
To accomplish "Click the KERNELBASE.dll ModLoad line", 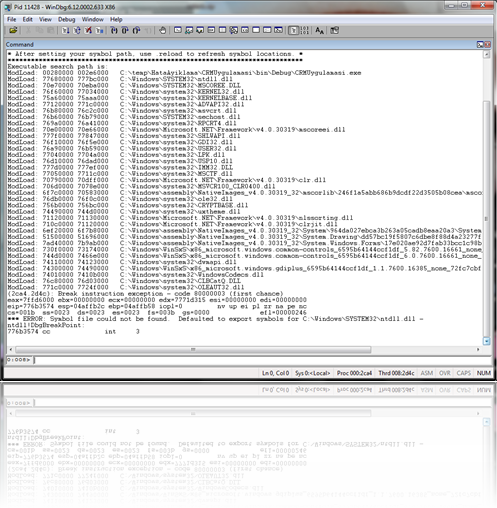I will (130, 98).
